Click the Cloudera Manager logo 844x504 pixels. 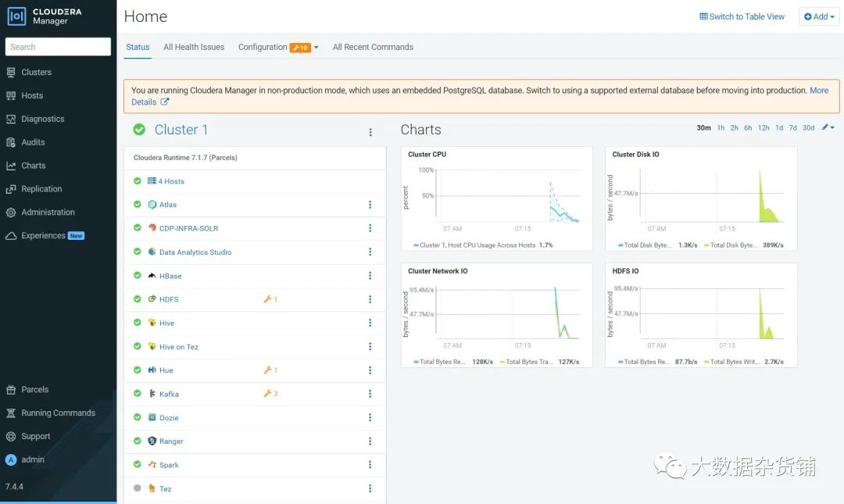pos(45,16)
